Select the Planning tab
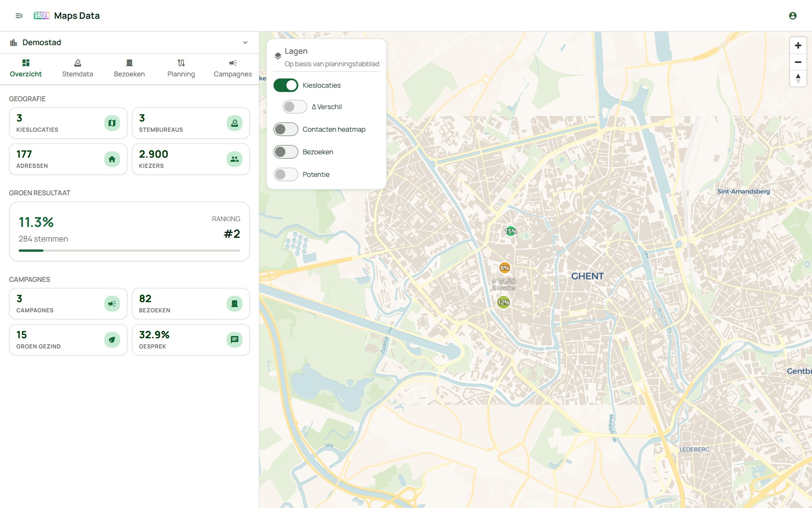The image size is (812, 508). tap(181, 68)
